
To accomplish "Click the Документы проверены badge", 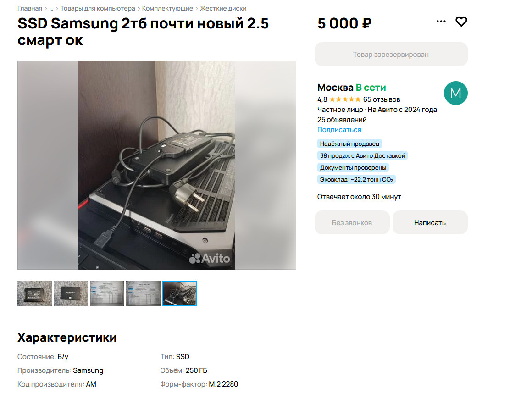I will coord(353,168).
